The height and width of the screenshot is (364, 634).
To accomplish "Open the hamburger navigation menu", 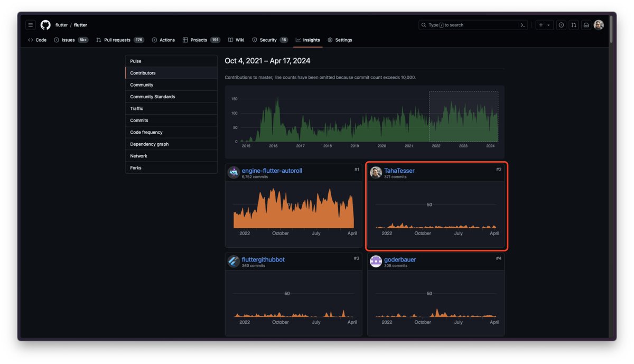I will click(x=31, y=25).
